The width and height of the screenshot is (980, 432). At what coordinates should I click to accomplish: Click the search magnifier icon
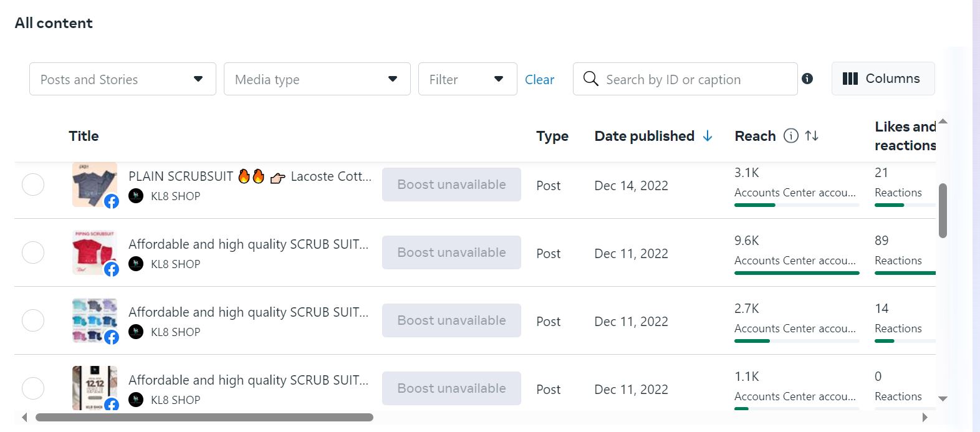tap(590, 79)
